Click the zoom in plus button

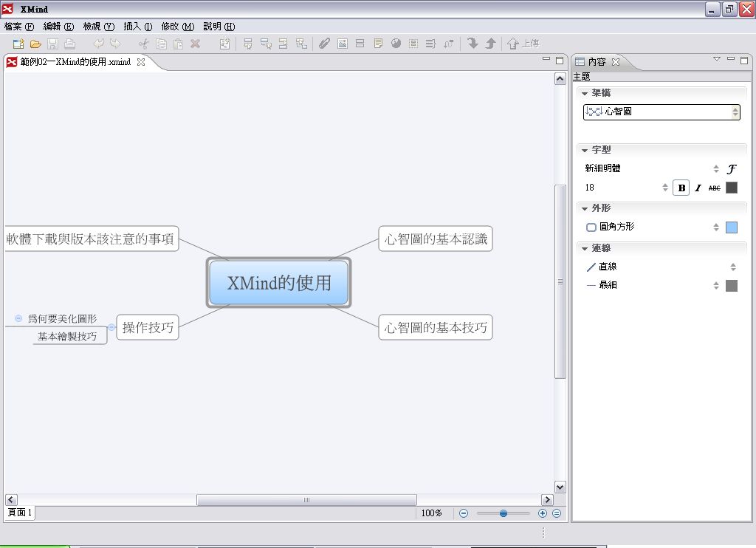tap(543, 514)
